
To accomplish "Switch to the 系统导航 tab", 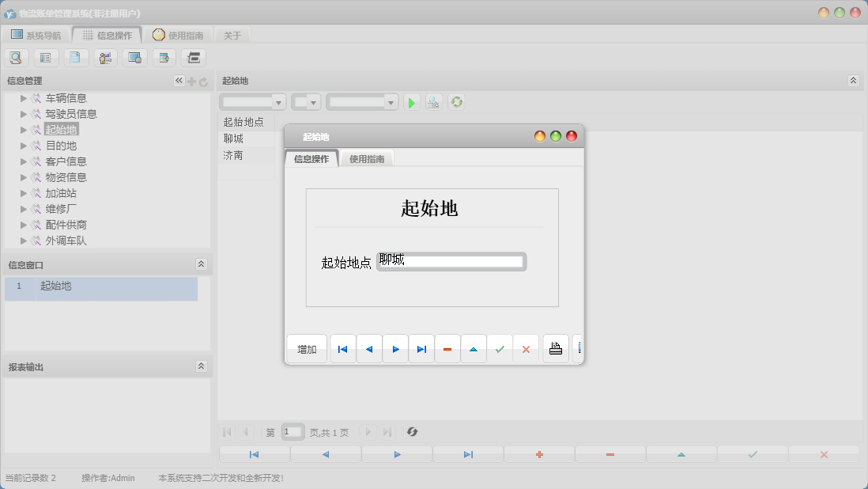I will (x=38, y=34).
